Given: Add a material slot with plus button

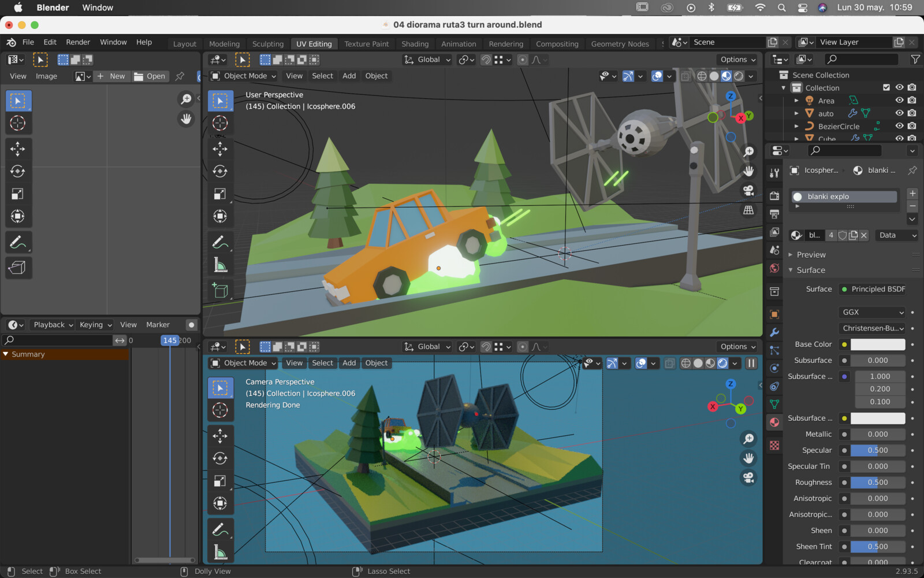Looking at the screenshot, I should [x=912, y=194].
